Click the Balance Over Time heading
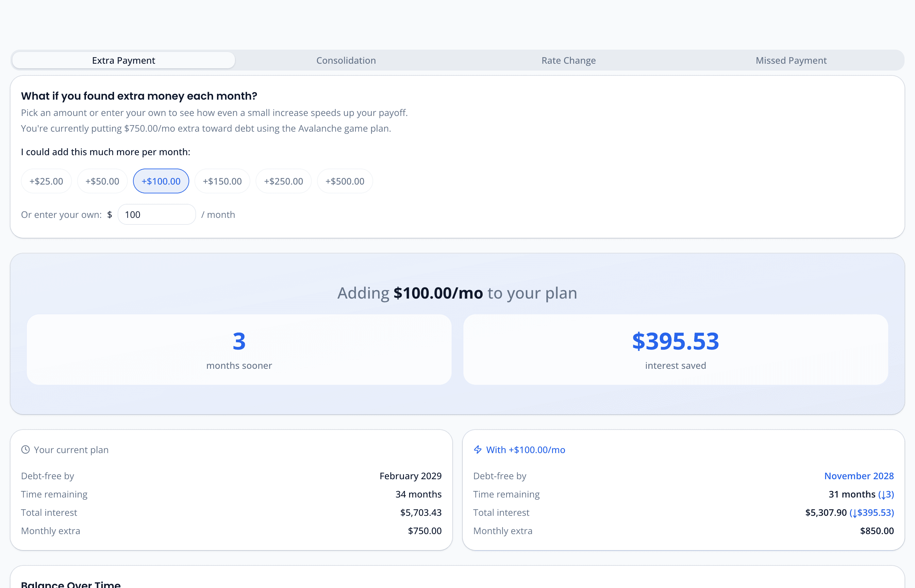Viewport: 915px width, 588px height. click(x=71, y=583)
